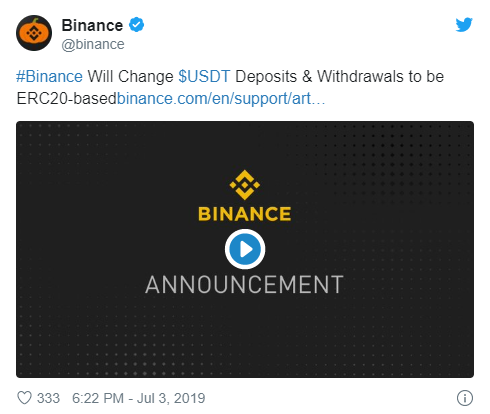The height and width of the screenshot is (414, 490).
Task: Click the yellow Binance diamond logo
Action: [x=245, y=185]
